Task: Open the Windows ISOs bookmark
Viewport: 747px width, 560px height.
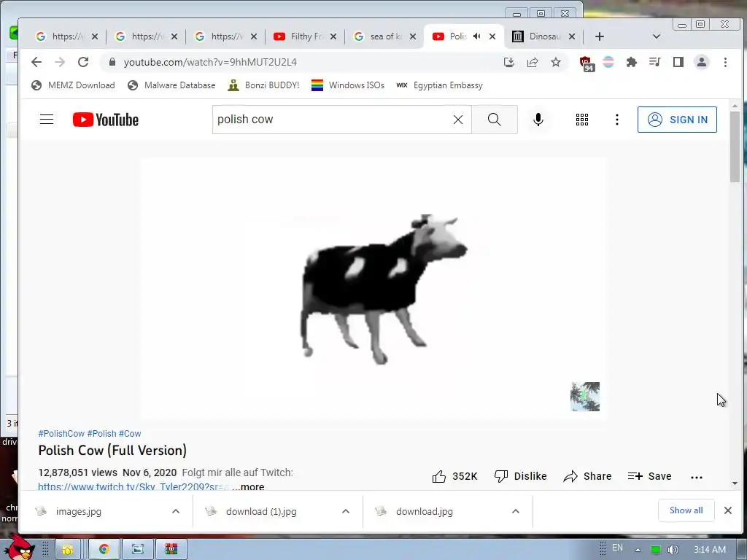Action: pos(348,85)
